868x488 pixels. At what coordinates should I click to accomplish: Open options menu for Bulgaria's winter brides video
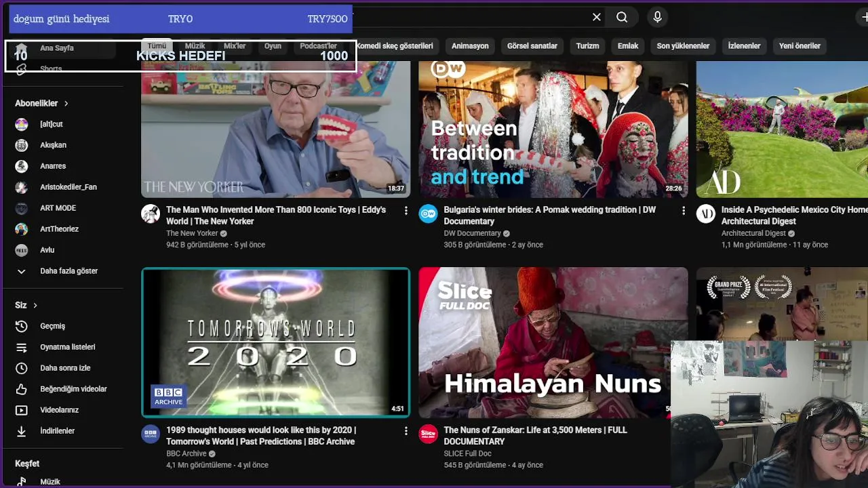(x=683, y=211)
